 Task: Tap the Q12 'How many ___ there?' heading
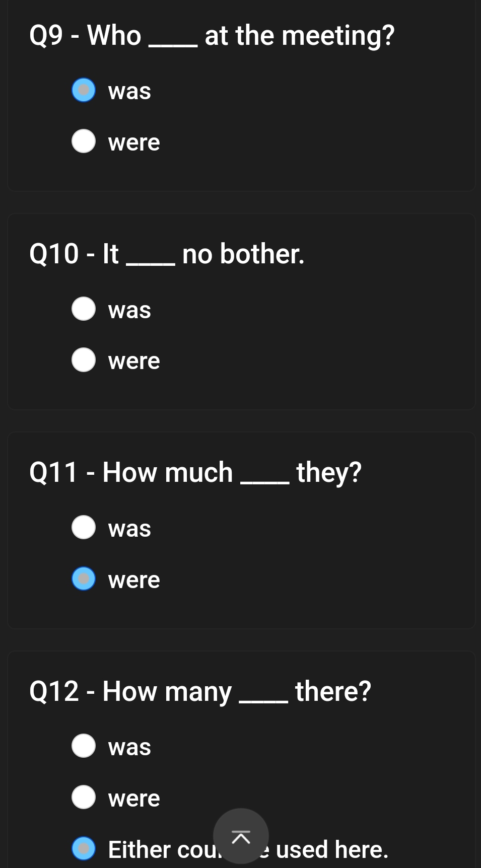200,691
